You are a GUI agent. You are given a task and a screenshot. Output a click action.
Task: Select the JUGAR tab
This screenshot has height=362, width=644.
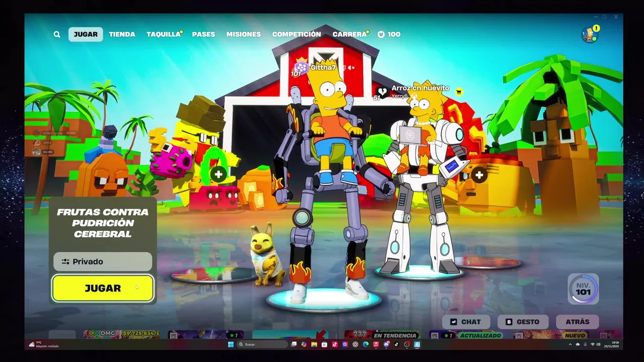tap(86, 34)
